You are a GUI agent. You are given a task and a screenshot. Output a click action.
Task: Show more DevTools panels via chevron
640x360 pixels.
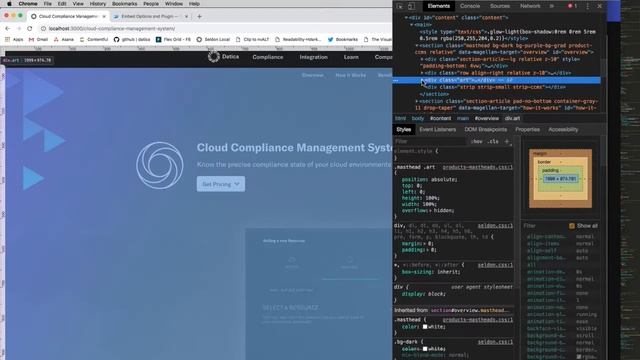(552, 6)
